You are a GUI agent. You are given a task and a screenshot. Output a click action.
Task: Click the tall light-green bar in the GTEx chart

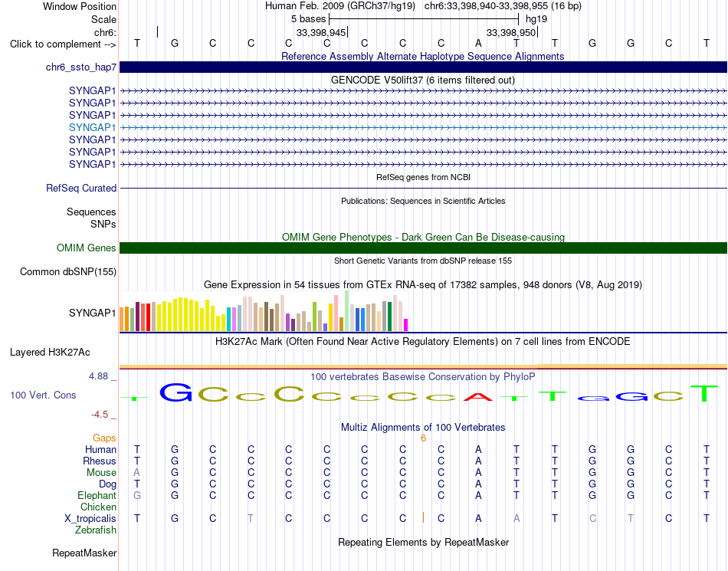coord(347,310)
